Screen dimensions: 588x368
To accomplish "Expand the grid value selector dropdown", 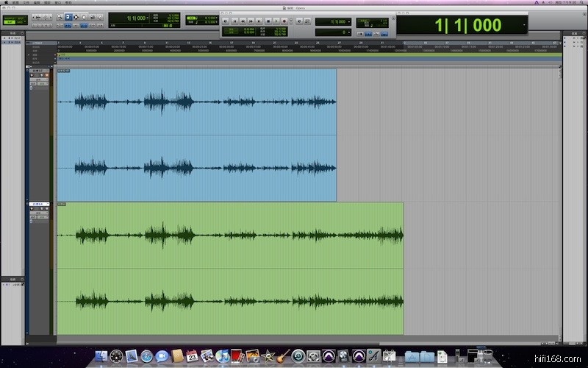I will [218, 18].
